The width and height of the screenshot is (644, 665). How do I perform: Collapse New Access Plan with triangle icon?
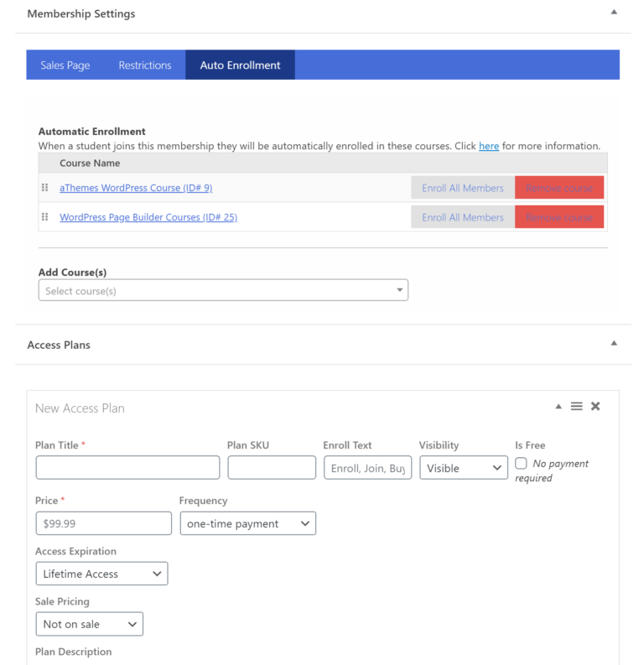pos(558,407)
